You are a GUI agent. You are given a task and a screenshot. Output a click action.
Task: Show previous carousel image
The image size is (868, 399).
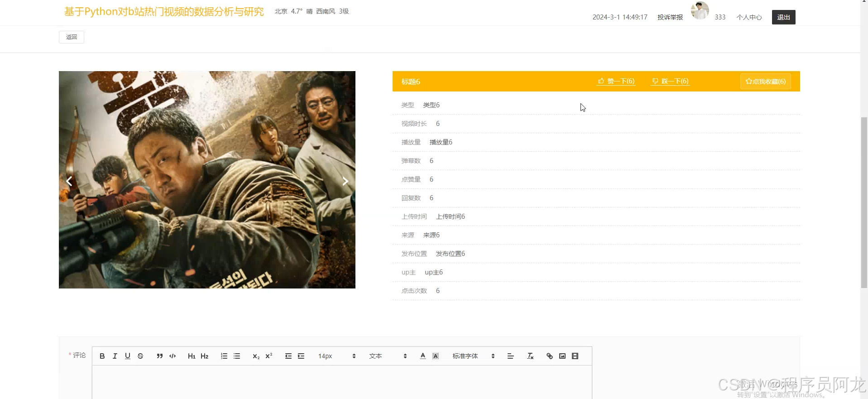tap(69, 181)
